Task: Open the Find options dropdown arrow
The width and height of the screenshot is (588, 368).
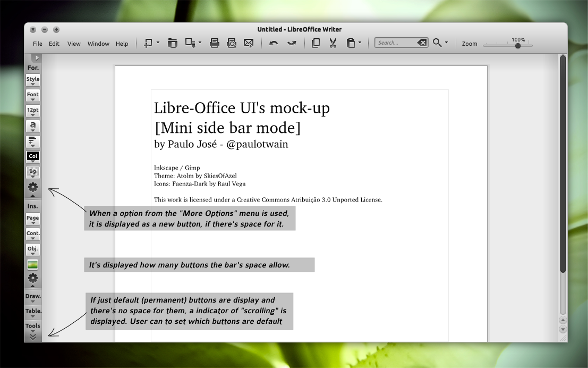Action: point(446,43)
